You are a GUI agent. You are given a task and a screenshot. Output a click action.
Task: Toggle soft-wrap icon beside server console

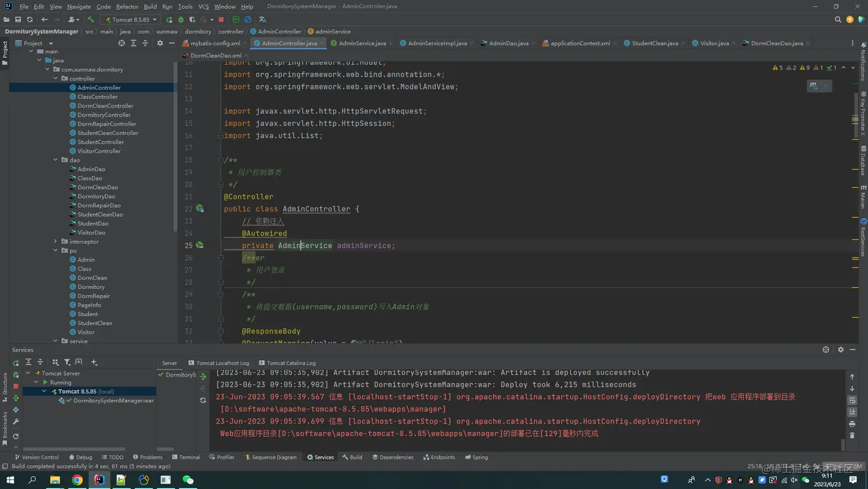pyautogui.click(x=852, y=401)
